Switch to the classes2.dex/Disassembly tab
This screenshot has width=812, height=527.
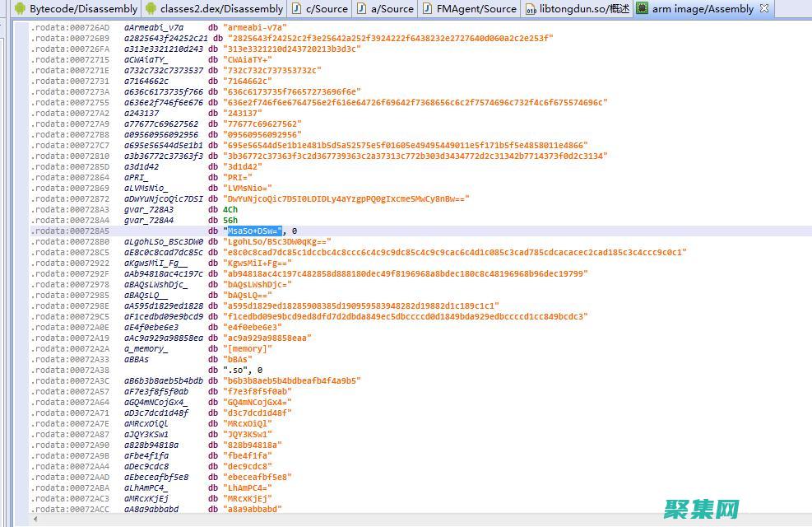click(221, 9)
